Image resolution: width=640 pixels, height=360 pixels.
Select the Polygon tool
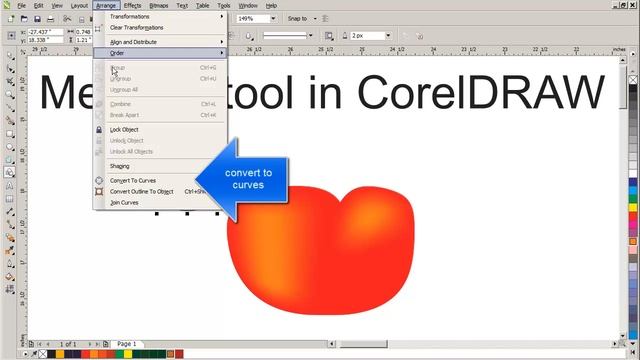tap(10, 160)
